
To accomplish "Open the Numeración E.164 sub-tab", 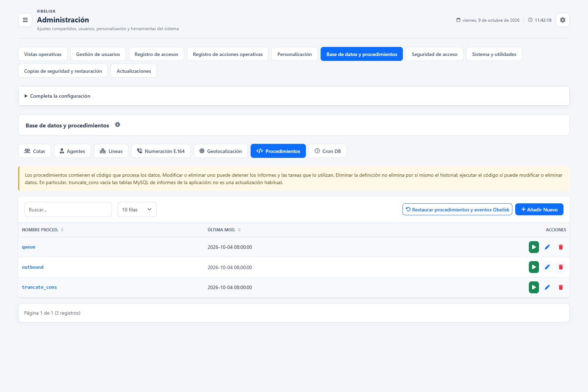I will click(x=161, y=151).
